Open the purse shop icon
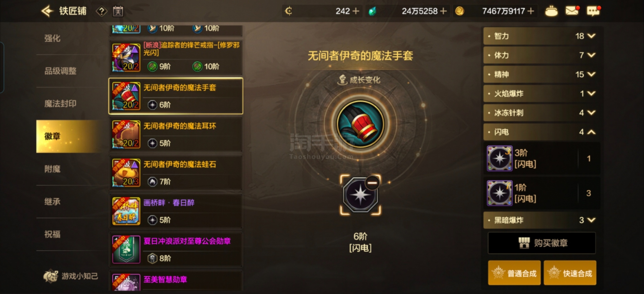The image size is (644, 294). point(551,11)
